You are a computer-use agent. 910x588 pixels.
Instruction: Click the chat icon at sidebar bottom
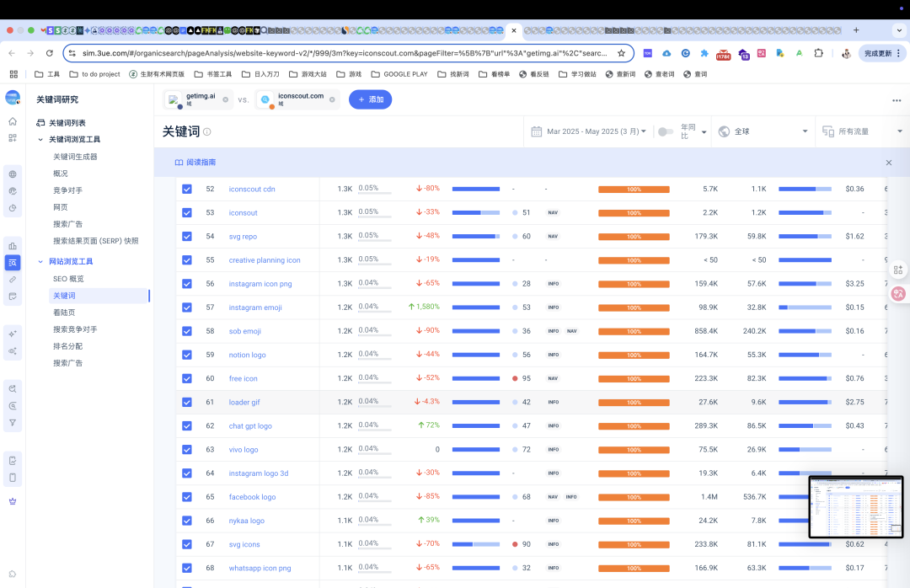click(x=13, y=574)
